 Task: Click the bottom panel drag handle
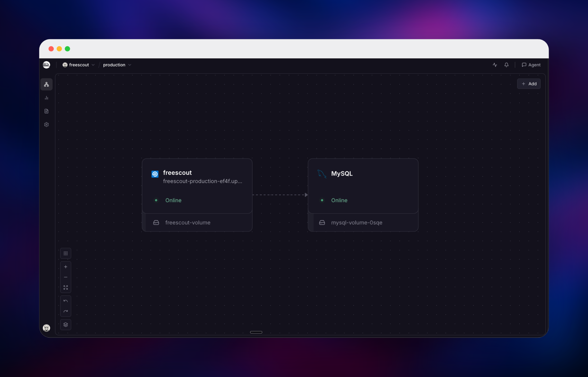(256, 332)
